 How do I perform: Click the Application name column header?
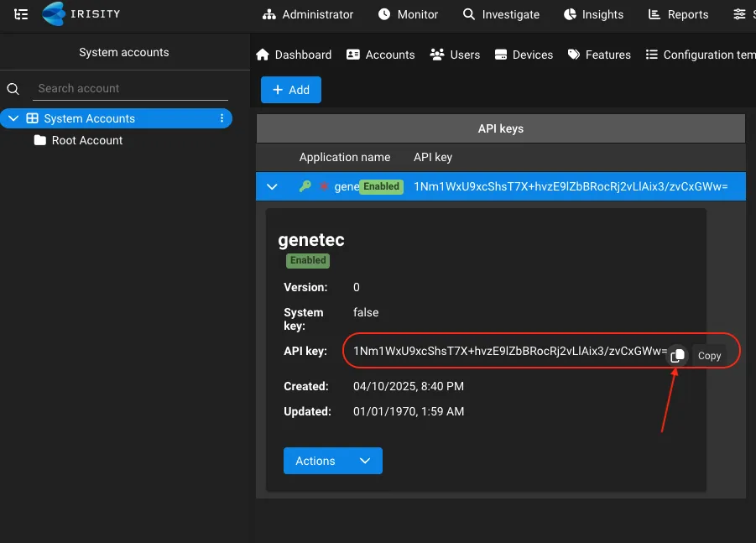click(345, 157)
